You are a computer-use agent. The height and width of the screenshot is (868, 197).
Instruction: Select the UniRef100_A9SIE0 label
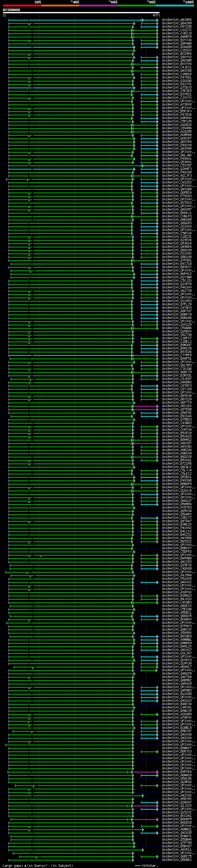[x=177, y=406]
